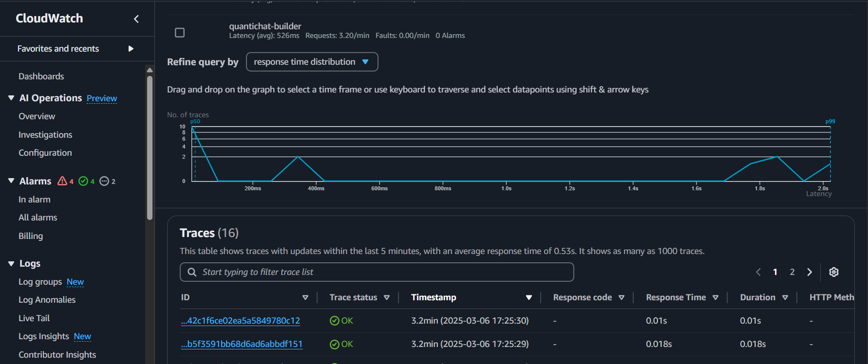Open Logs Insights page
The width and height of the screenshot is (868, 364).
44,336
